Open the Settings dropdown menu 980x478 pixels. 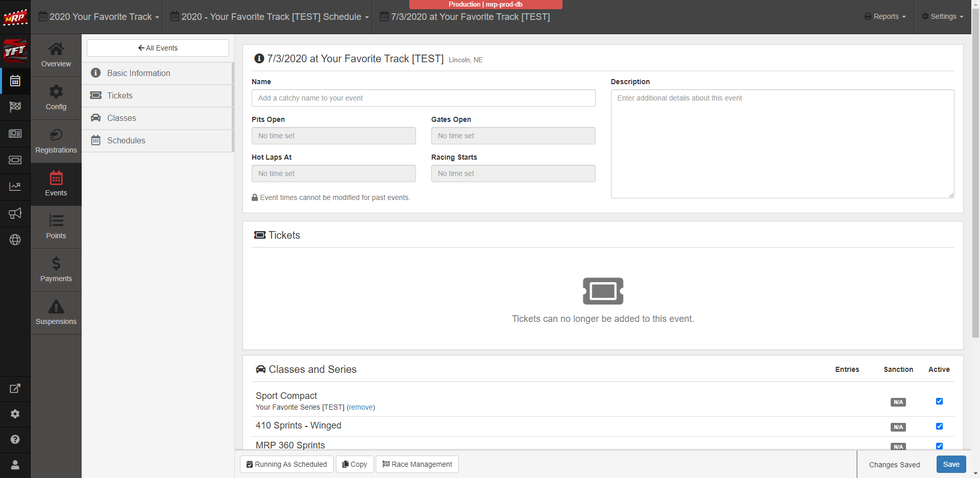942,16
